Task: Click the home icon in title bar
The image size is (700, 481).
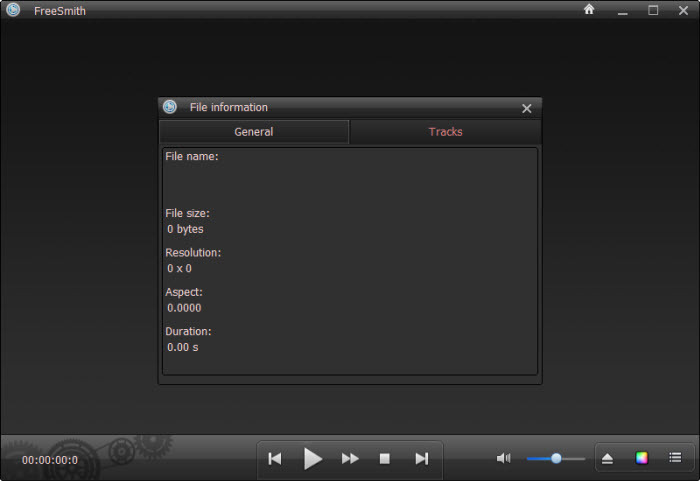Action: [x=589, y=9]
